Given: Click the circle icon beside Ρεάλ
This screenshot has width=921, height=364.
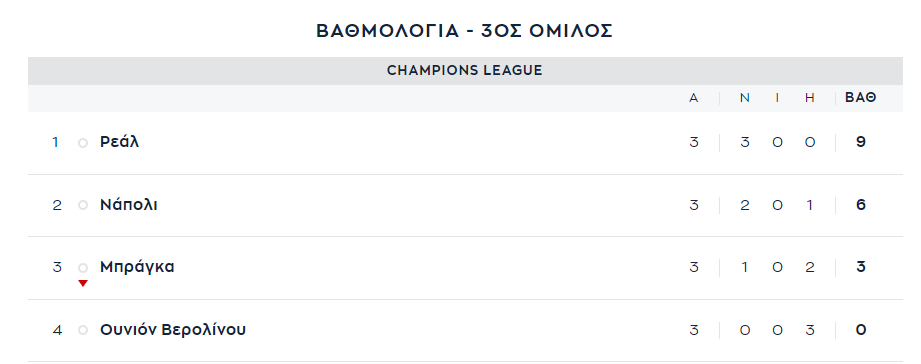Looking at the screenshot, I should (x=83, y=143).
